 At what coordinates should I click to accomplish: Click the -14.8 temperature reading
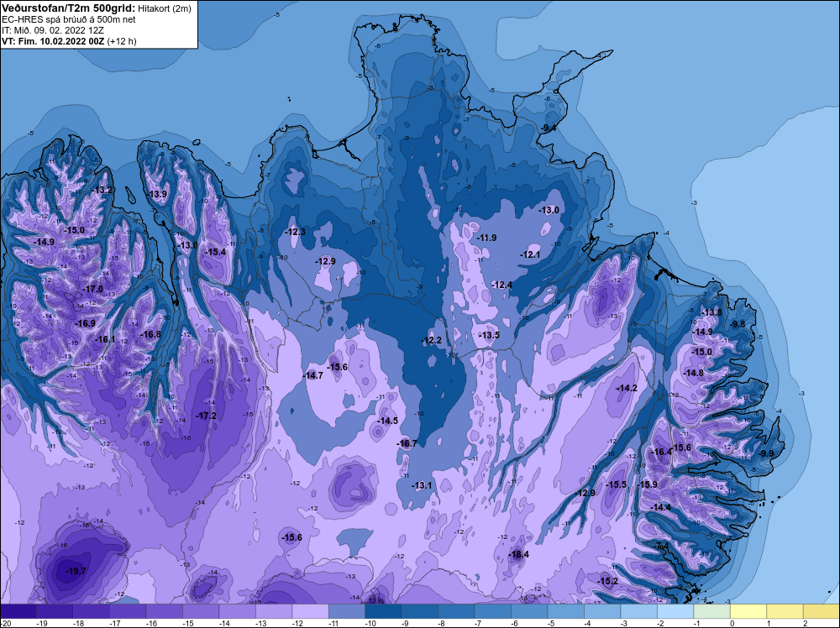(x=694, y=373)
